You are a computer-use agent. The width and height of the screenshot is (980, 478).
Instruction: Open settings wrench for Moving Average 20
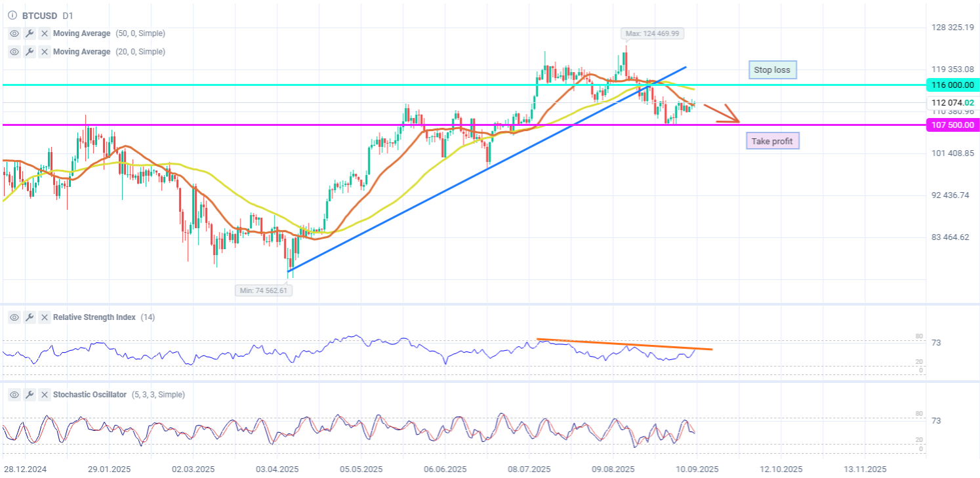click(x=30, y=52)
